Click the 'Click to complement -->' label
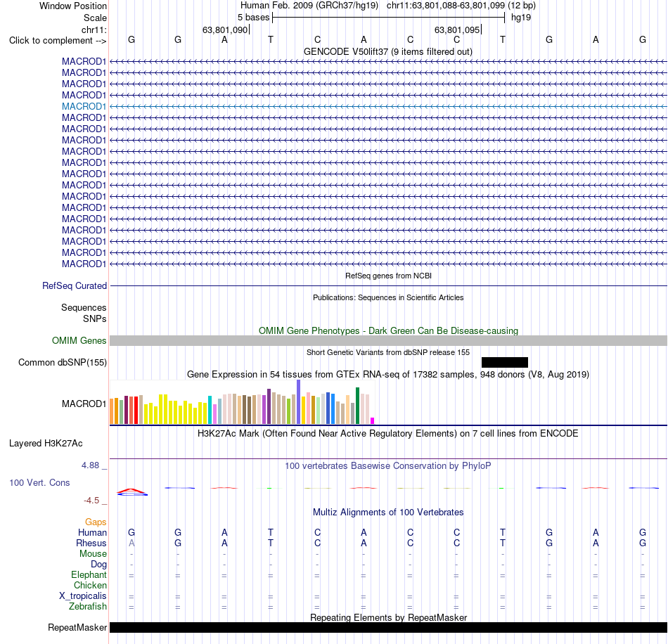The image size is (668, 644). pos(58,41)
